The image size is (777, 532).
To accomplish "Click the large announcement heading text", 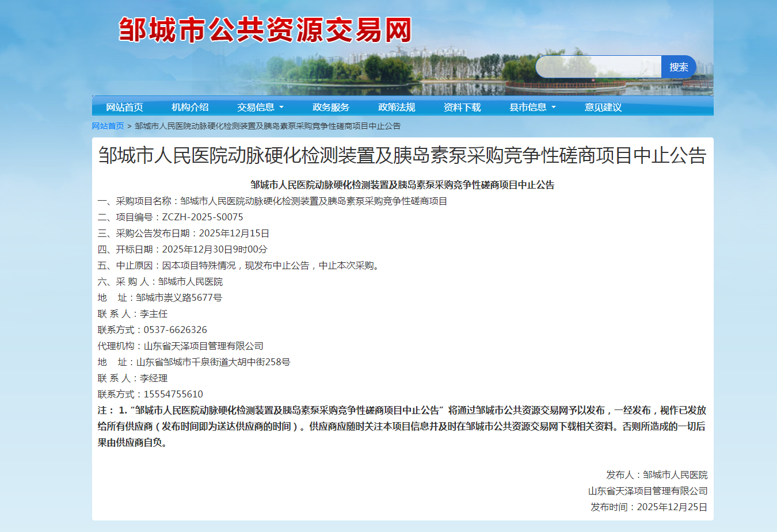I will click(402, 155).
